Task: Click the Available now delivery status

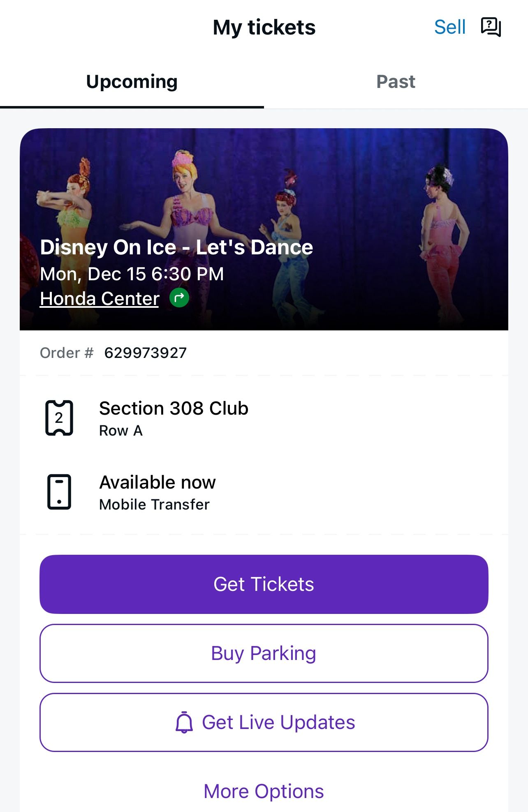Action: coord(157,482)
